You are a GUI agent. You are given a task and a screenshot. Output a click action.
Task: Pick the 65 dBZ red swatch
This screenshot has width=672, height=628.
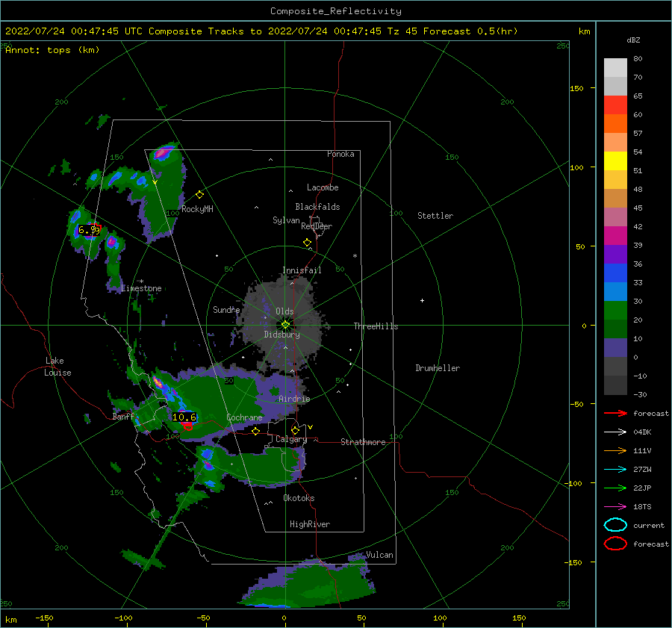(x=615, y=105)
